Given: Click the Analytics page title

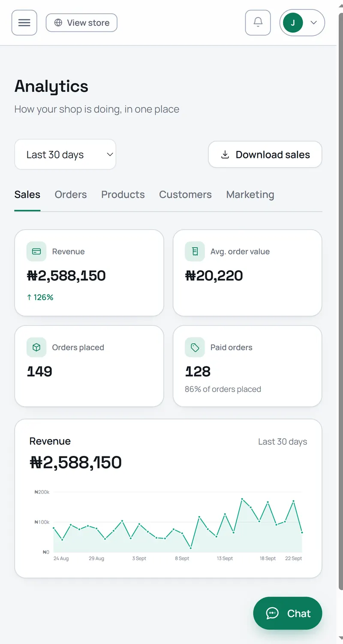Looking at the screenshot, I should click(x=51, y=86).
